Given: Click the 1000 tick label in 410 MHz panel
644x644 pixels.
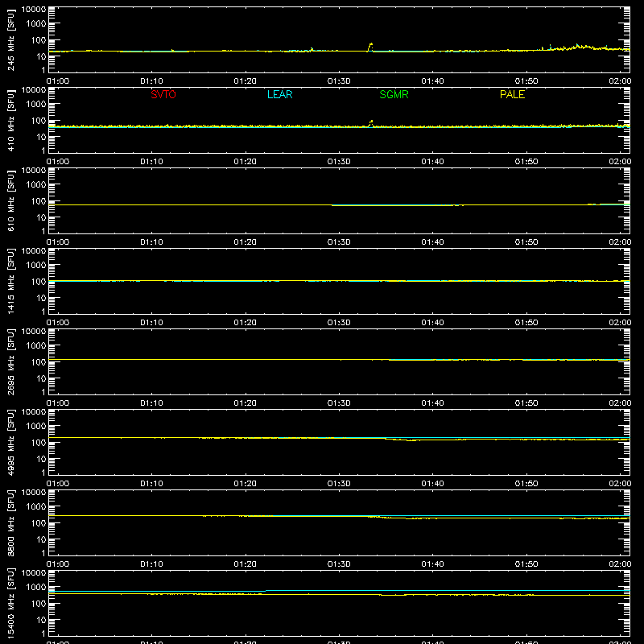Looking at the screenshot, I should pos(36,105).
